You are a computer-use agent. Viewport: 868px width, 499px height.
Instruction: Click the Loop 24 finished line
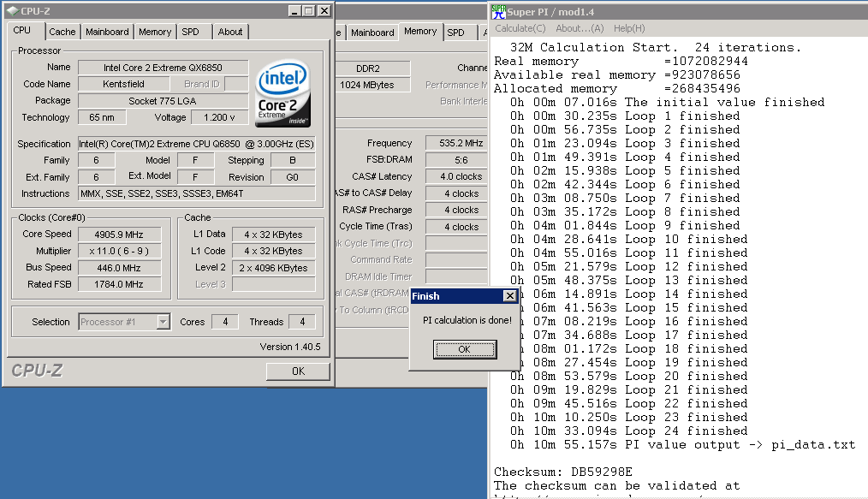tap(629, 431)
